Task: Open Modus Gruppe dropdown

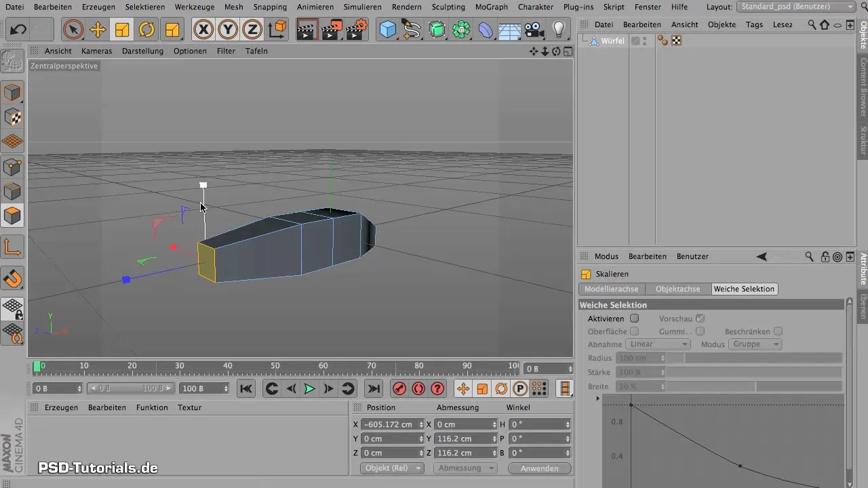Action: (755, 344)
